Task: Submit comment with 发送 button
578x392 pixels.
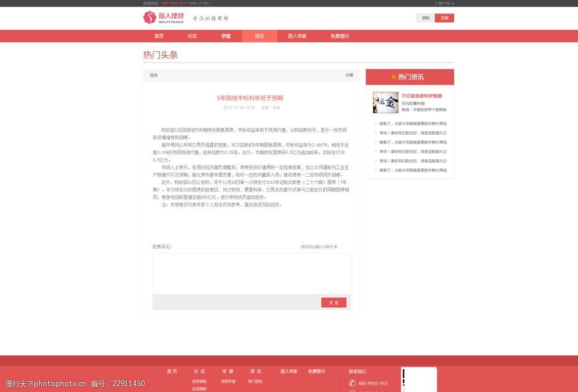Action: coord(334,303)
